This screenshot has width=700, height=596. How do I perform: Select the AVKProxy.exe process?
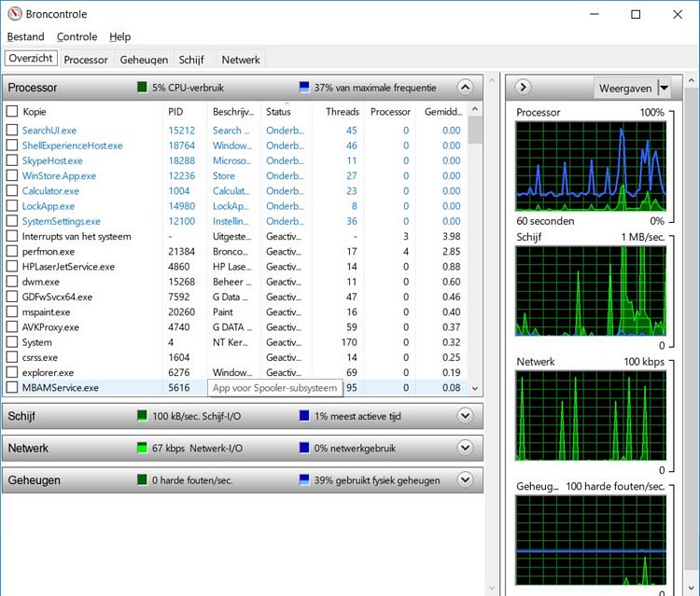coord(235,327)
